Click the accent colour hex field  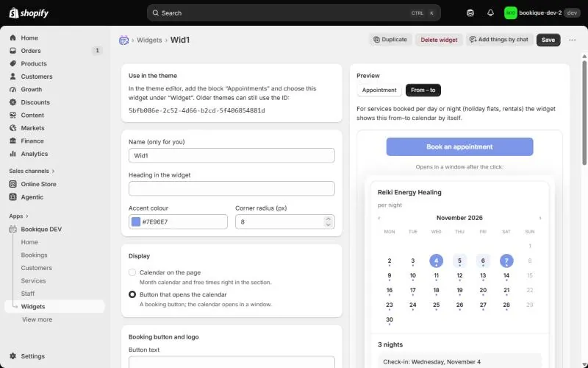[x=178, y=222]
